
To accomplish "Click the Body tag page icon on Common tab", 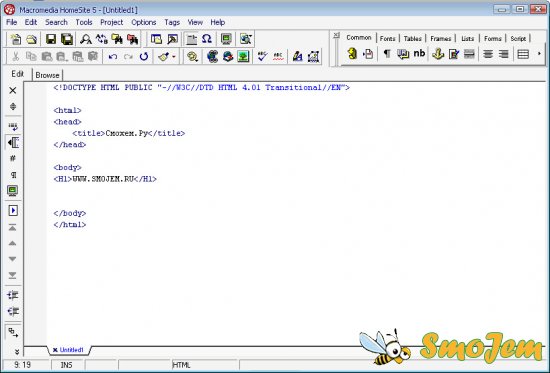I will coord(368,54).
